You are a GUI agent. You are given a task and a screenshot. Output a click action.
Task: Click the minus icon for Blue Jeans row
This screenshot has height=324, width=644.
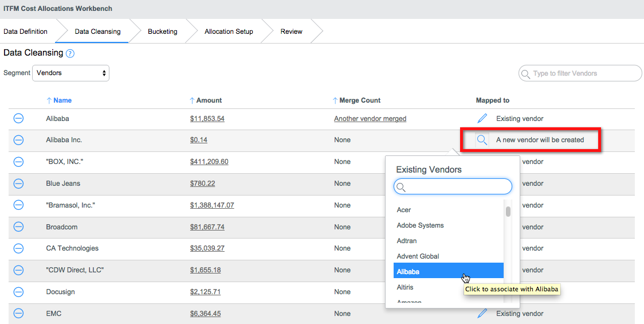click(18, 184)
